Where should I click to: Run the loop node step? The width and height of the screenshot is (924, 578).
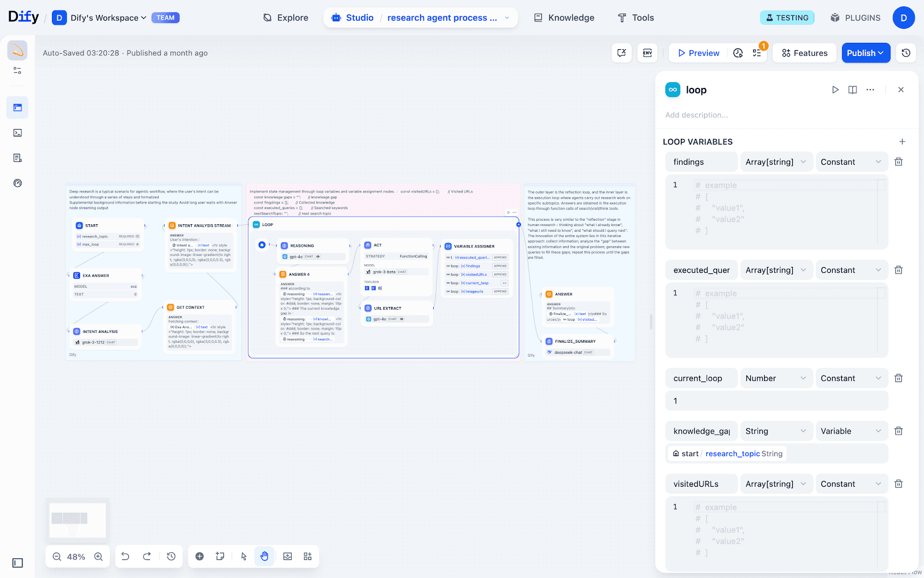click(x=835, y=90)
